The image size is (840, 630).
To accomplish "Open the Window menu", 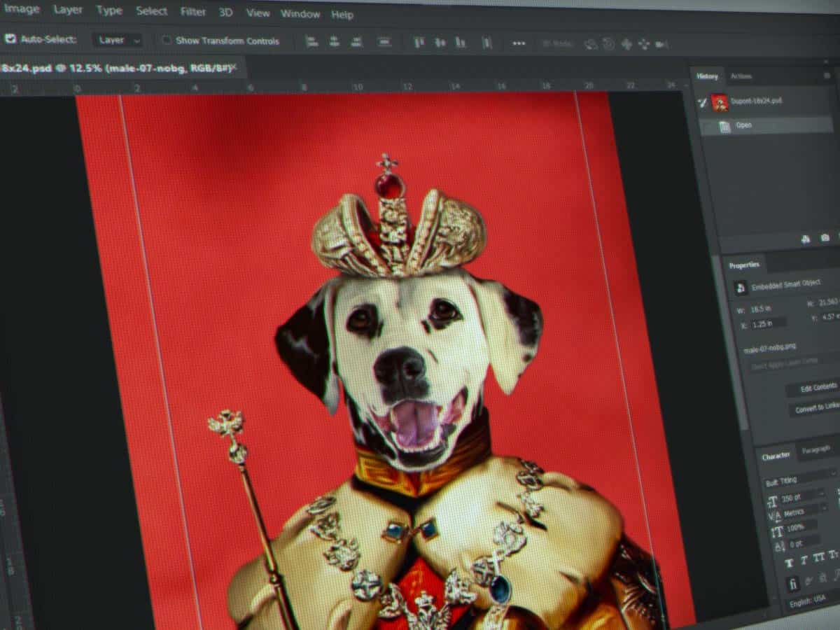I will click(x=300, y=14).
